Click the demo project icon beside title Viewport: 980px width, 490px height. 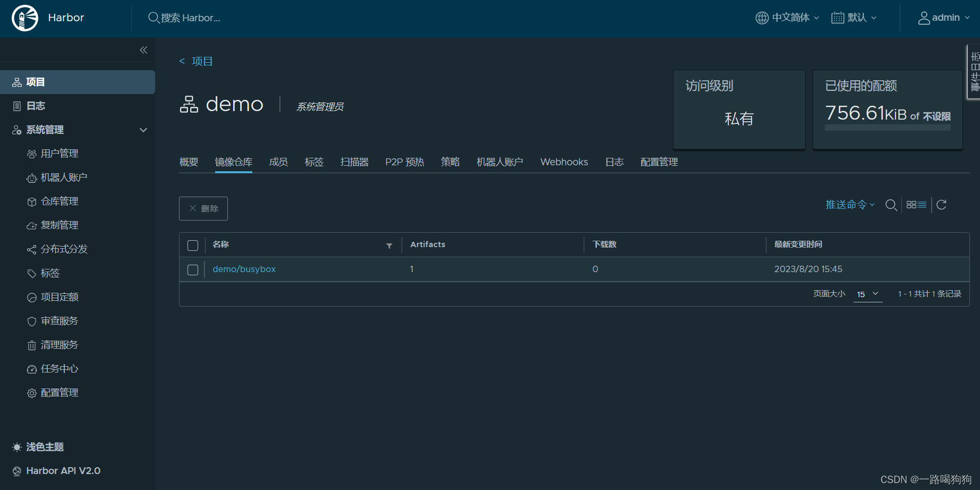(x=189, y=104)
